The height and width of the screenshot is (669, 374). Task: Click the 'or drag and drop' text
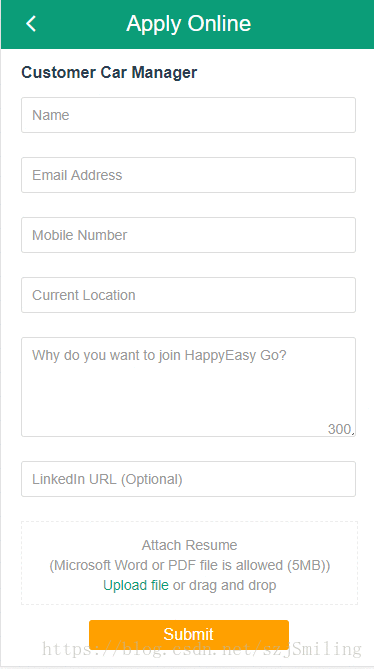click(x=224, y=585)
